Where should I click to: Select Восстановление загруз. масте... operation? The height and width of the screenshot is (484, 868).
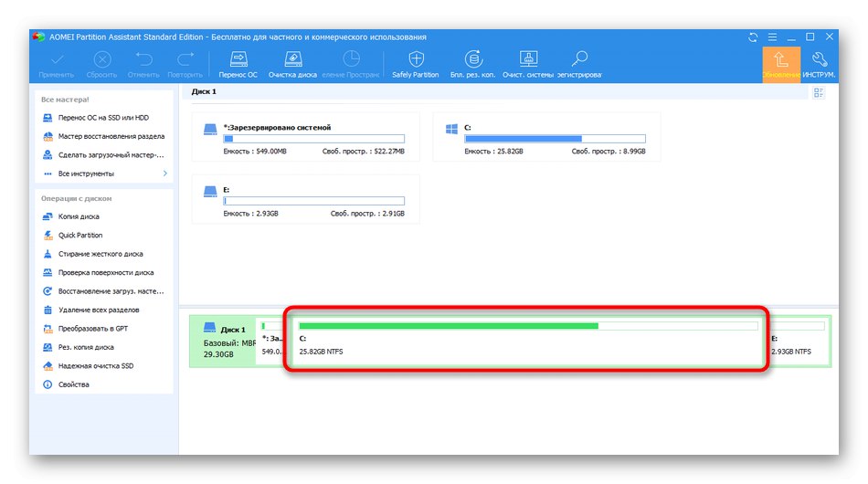(104, 291)
